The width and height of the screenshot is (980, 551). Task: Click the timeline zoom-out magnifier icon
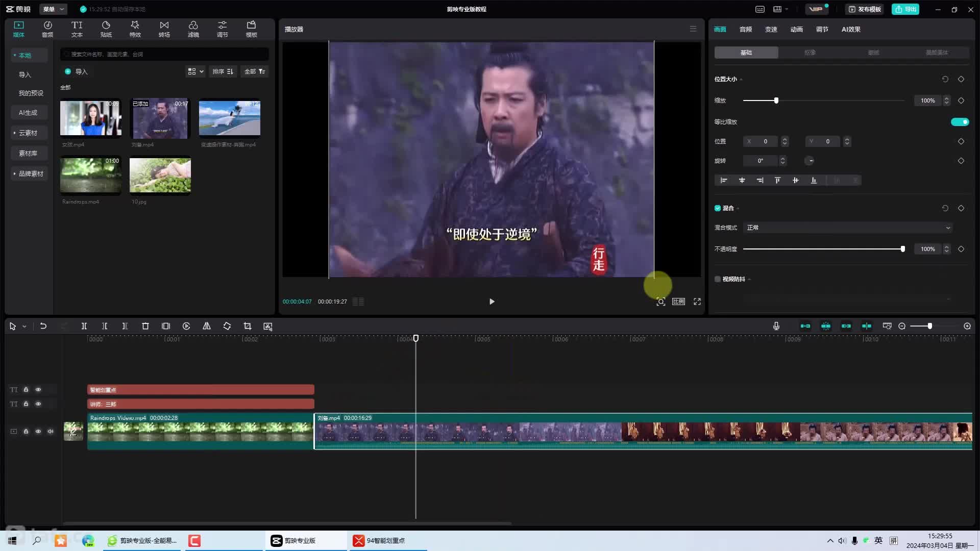pyautogui.click(x=902, y=326)
